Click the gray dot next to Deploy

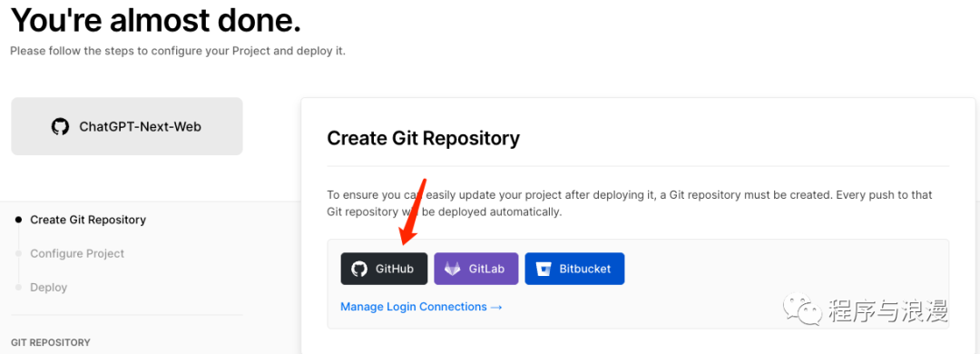coord(18,287)
